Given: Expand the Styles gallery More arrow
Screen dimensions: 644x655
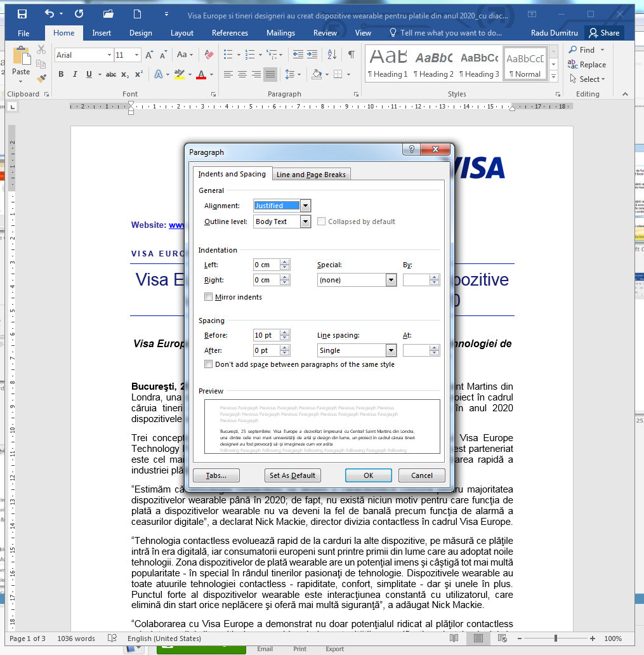Looking at the screenshot, I should pos(554,76).
